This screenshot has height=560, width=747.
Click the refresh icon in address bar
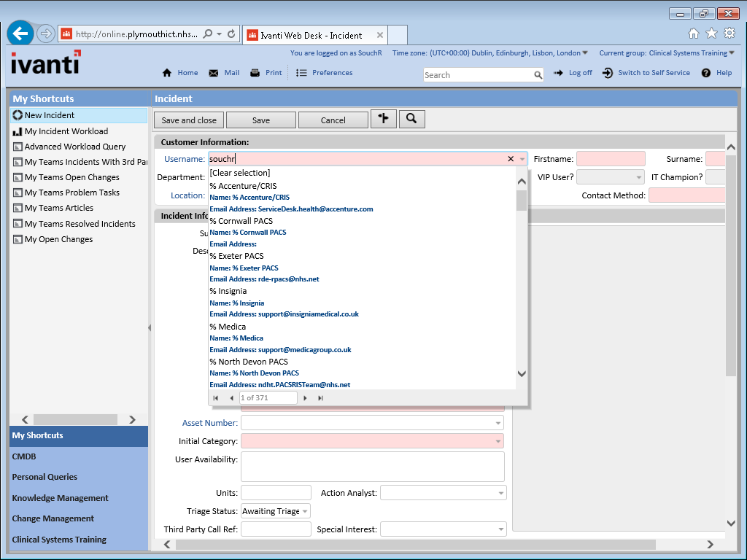click(231, 34)
